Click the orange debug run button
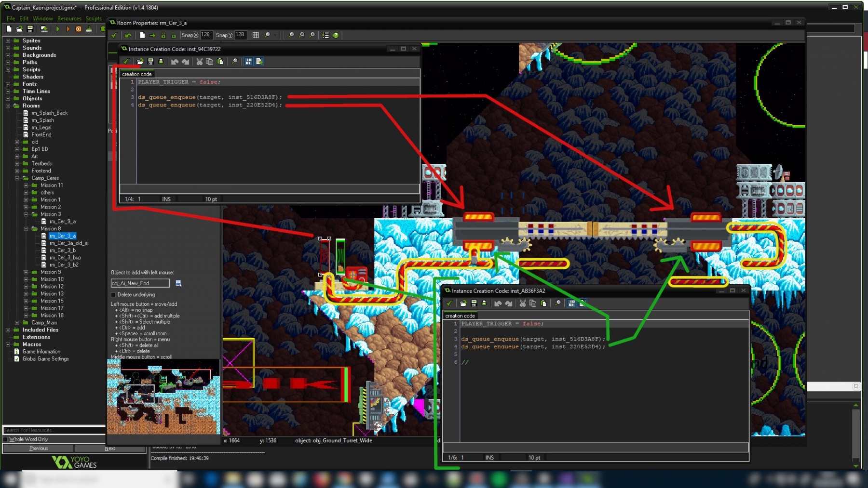868x488 pixels. point(68,29)
